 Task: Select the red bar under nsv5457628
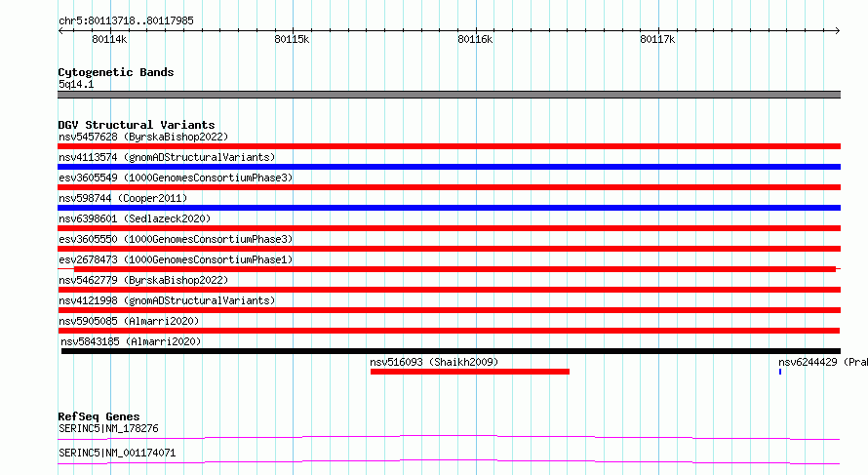tap(449, 146)
